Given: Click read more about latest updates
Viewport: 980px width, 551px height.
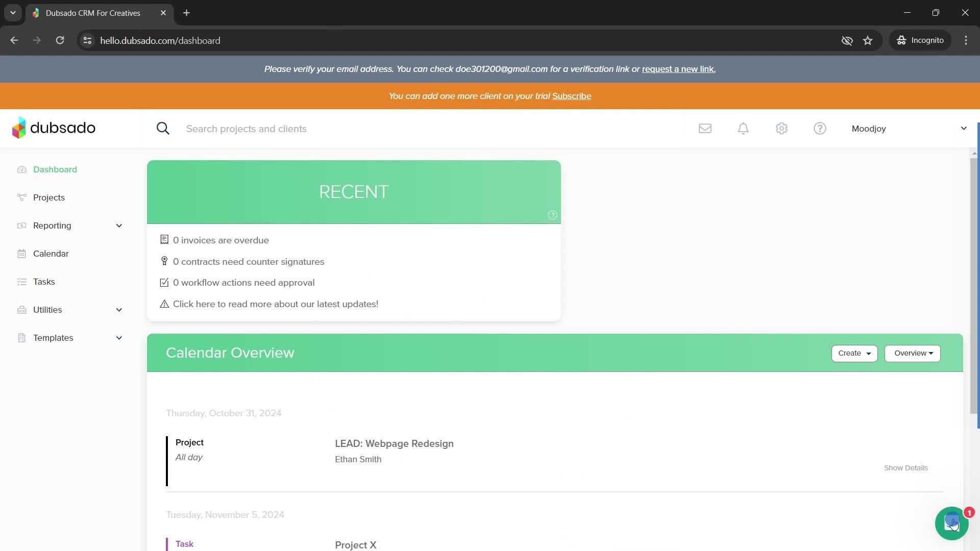Looking at the screenshot, I should (x=276, y=304).
